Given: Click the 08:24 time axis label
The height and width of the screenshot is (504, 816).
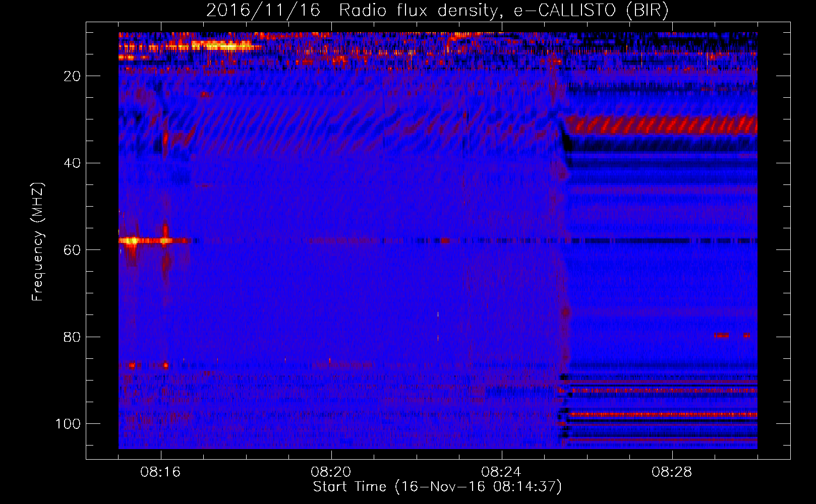Looking at the screenshot, I should click(x=501, y=472).
